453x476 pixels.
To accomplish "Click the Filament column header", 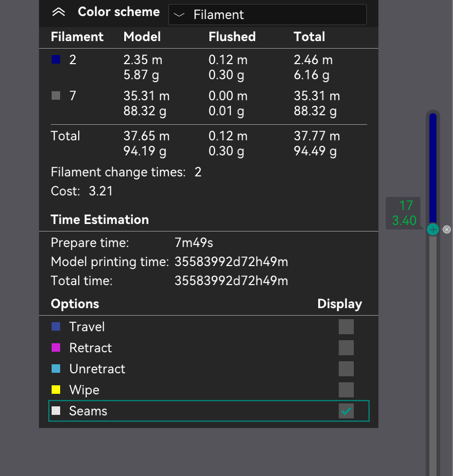I will [x=77, y=37].
